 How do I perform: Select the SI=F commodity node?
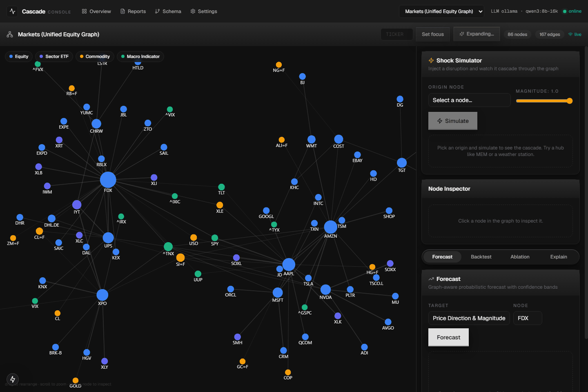180,258
